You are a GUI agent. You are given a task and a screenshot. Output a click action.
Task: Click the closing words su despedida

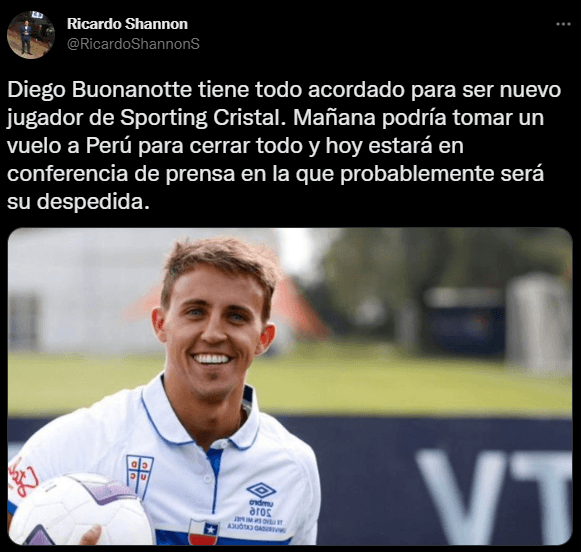(78, 202)
